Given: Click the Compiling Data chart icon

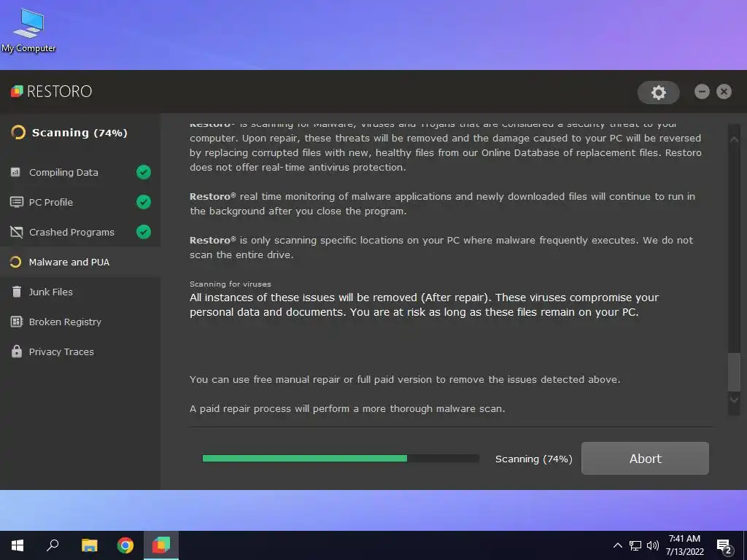Looking at the screenshot, I should point(16,172).
